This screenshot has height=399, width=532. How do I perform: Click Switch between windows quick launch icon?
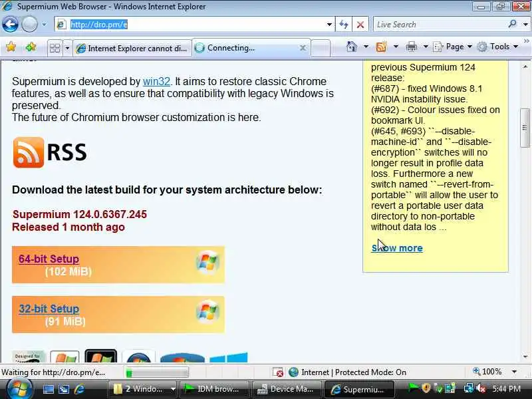click(64, 389)
